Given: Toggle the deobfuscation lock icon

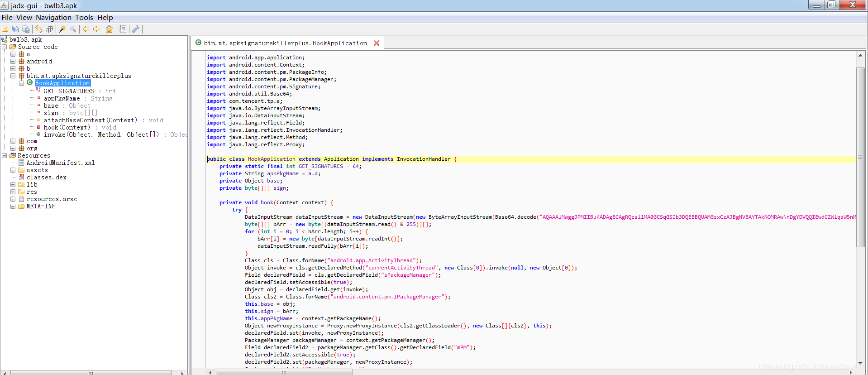Looking at the screenshot, I should point(109,29).
